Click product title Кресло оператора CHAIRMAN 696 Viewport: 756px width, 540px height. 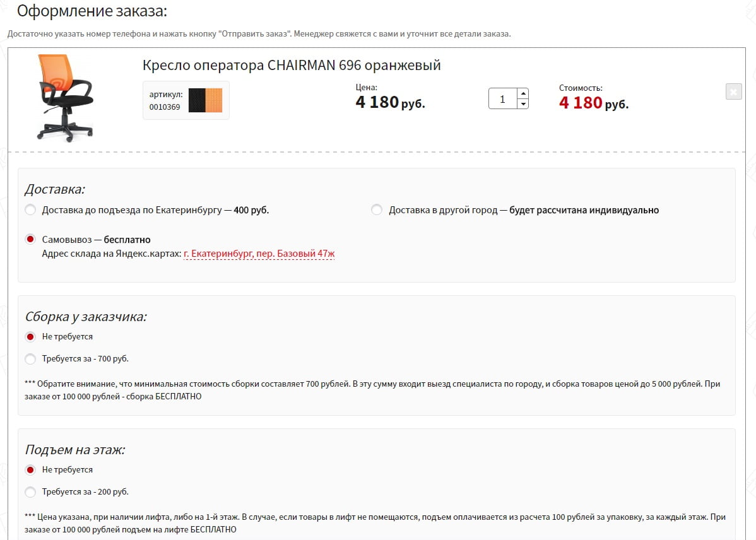(292, 65)
